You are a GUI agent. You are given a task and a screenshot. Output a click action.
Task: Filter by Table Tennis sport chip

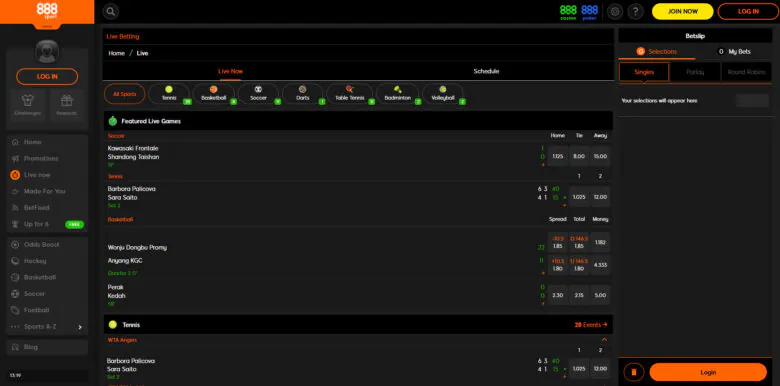coord(350,94)
